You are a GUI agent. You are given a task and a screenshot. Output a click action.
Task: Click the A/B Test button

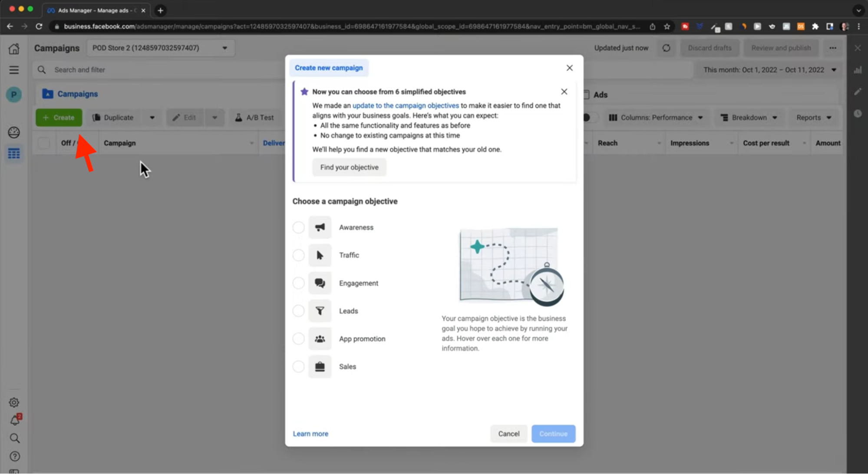click(x=254, y=118)
